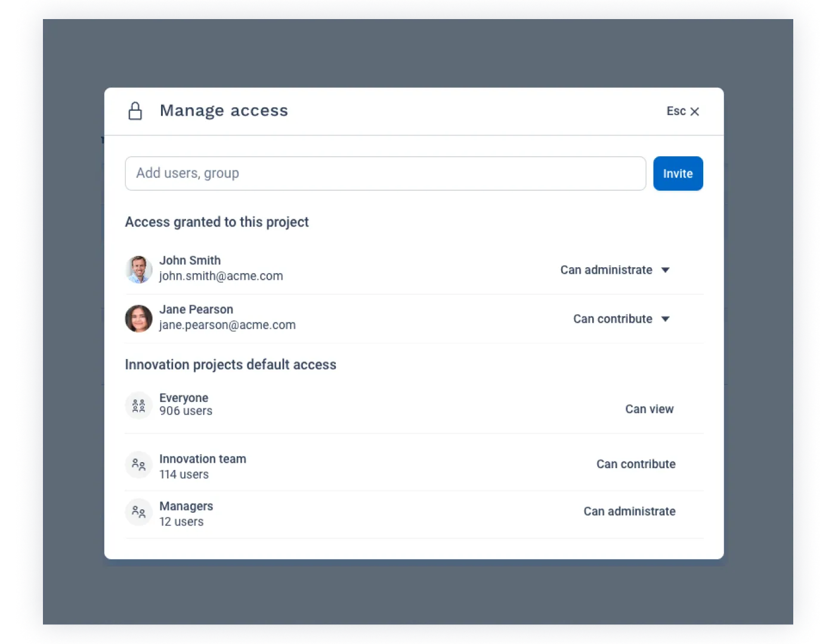Click Can view permission for Everyone

(650, 409)
